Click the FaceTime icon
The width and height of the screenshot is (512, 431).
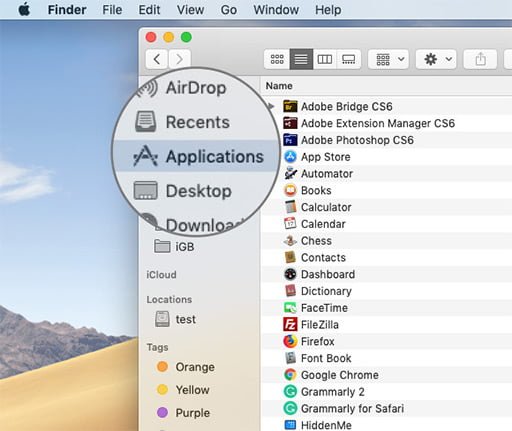coord(290,308)
